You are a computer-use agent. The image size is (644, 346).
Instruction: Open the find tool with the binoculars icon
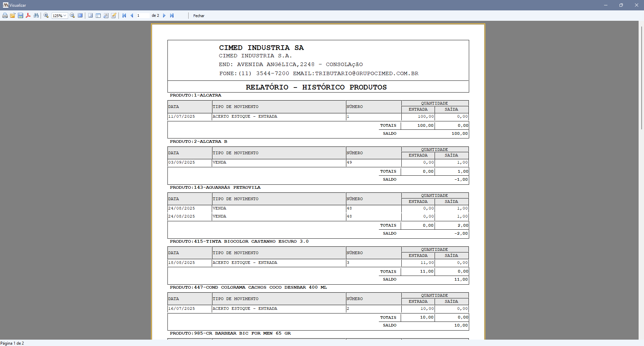[x=36, y=16]
